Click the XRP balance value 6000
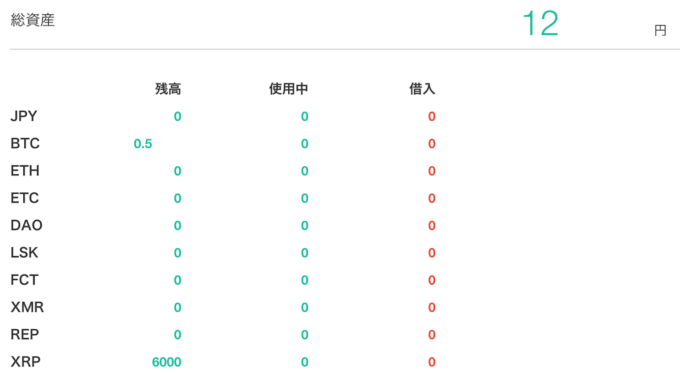This screenshot has width=680, height=373. 167,362
